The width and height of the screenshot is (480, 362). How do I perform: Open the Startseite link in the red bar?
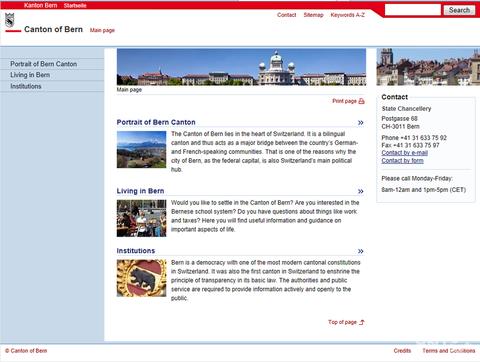click(x=75, y=5)
